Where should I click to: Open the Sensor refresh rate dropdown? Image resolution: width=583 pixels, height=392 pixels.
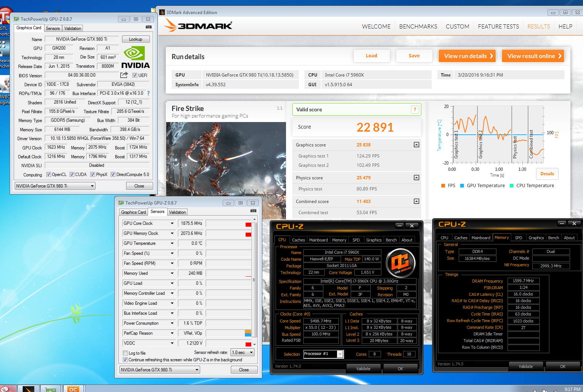point(243,352)
